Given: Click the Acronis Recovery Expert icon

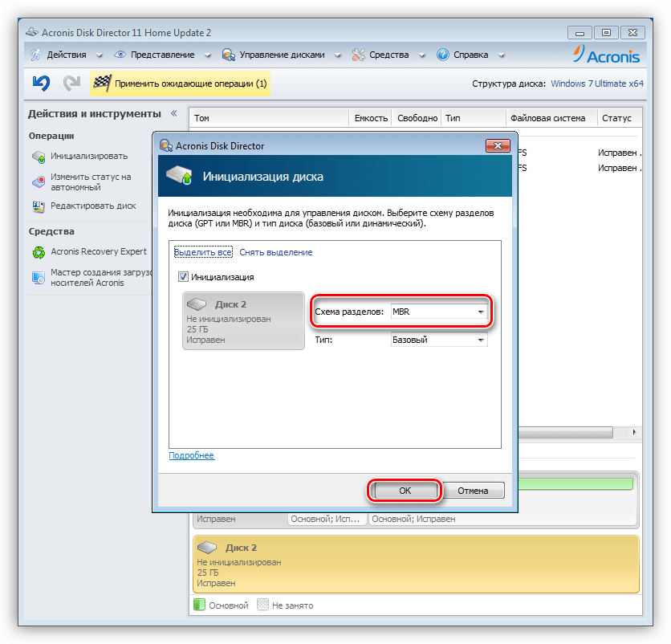Looking at the screenshot, I should click(x=39, y=252).
